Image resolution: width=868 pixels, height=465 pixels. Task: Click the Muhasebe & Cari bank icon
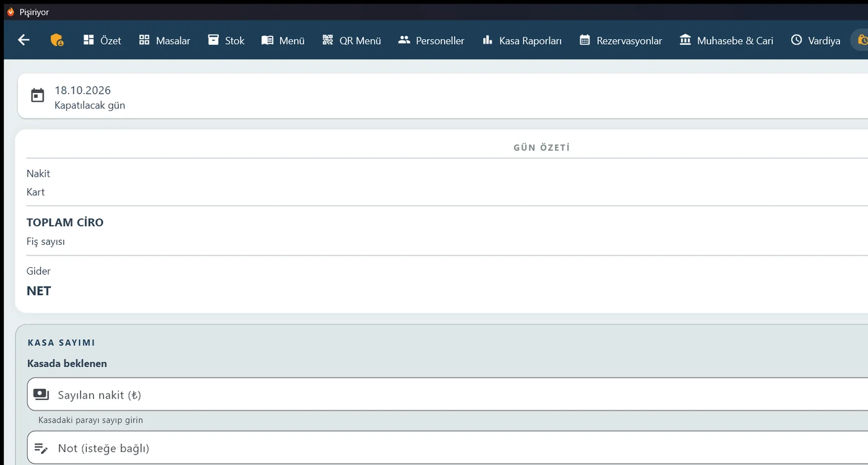pos(685,40)
